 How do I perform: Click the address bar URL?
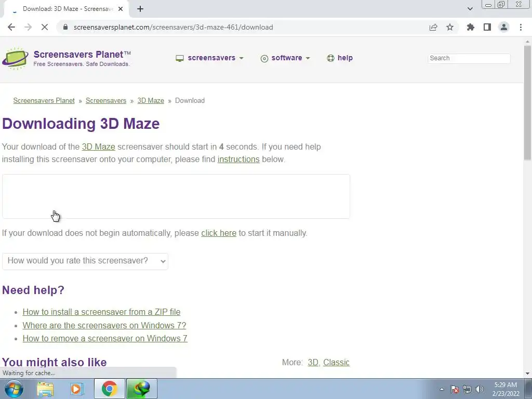pyautogui.click(x=173, y=27)
